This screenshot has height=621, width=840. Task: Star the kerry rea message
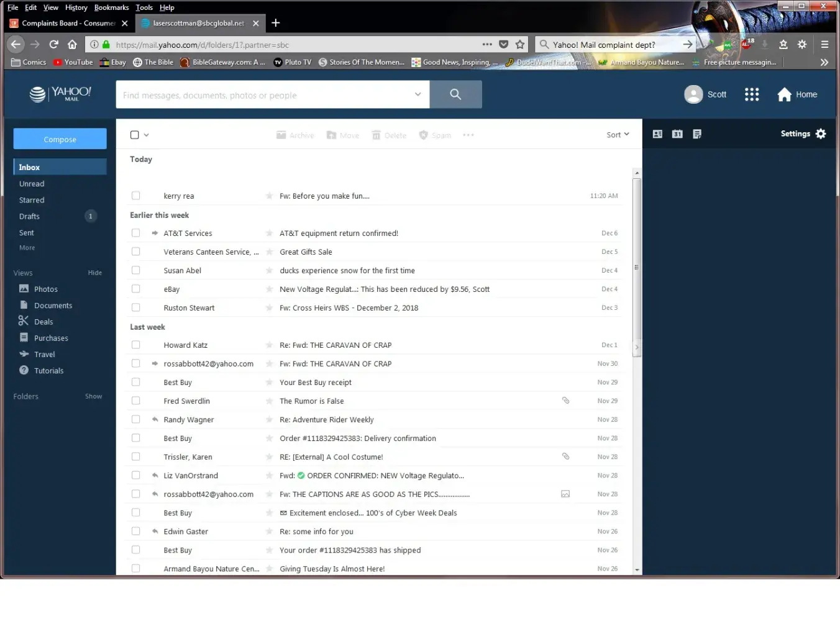(269, 196)
